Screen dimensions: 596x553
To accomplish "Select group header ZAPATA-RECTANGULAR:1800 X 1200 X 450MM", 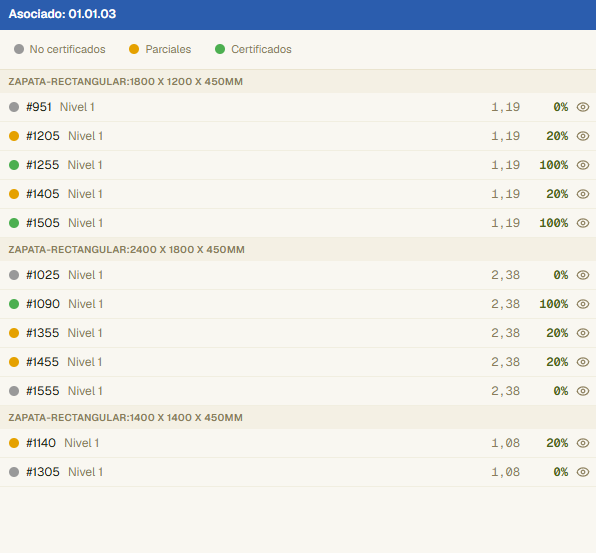I will click(x=298, y=82).
